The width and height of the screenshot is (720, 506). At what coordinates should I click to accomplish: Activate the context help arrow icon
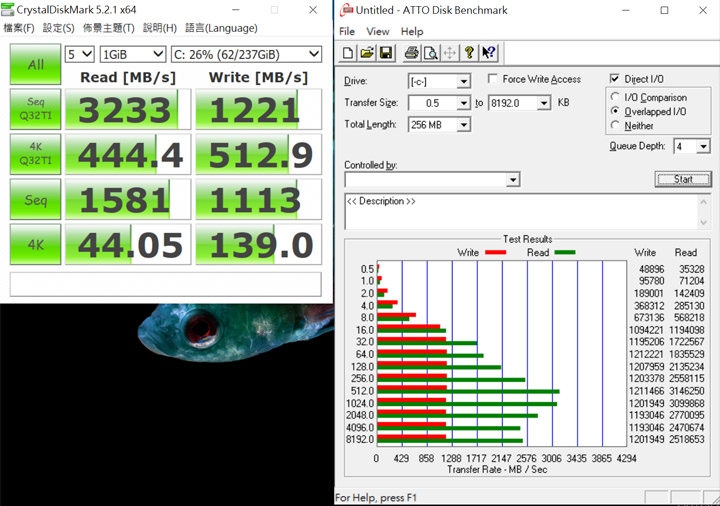[x=488, y=53]
